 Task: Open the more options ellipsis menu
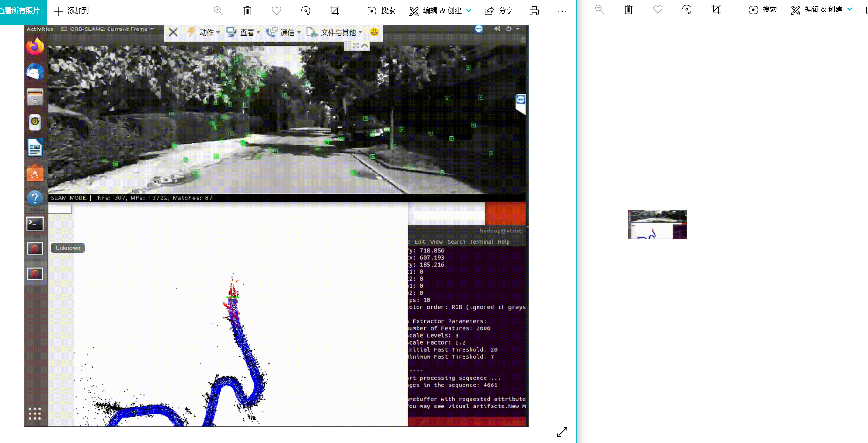(x=562, y=11)
